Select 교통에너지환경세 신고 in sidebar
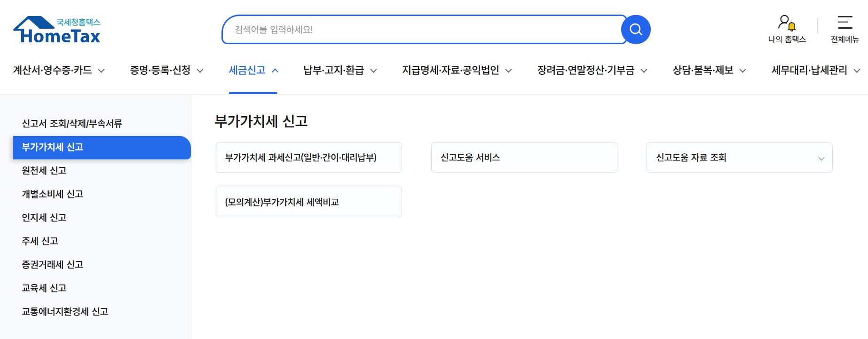The image size is (868, 339). 65,312
